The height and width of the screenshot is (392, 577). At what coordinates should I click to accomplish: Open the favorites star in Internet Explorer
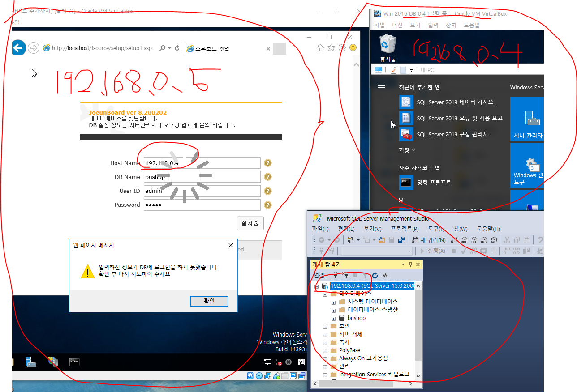pyautogui.click(x=331, y=47)
